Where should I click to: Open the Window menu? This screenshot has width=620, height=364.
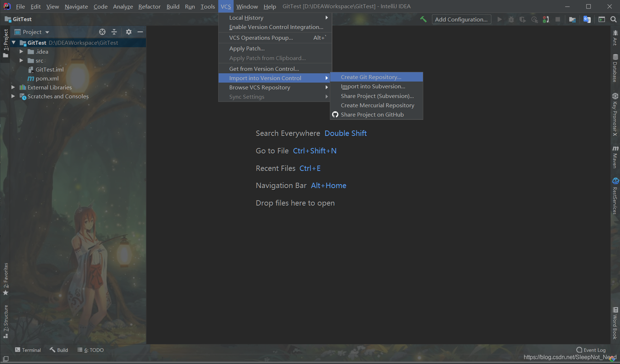[x=247, y=6]
